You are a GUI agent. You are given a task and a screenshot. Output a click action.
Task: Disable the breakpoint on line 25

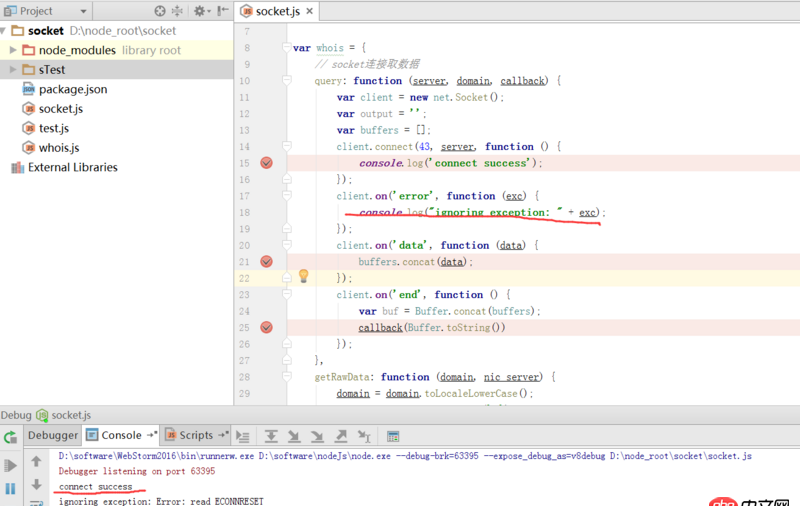click(x=266, y=327)
